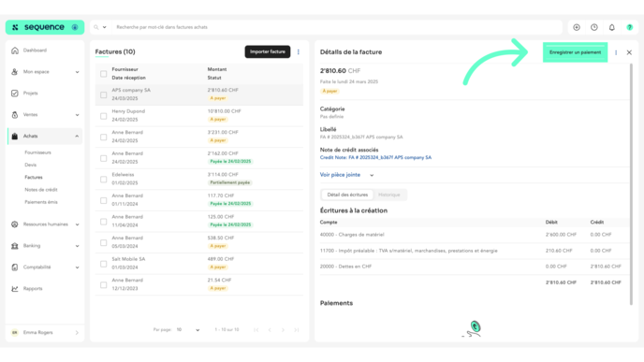Click Enregistrer un paiement button

point(575,52)
